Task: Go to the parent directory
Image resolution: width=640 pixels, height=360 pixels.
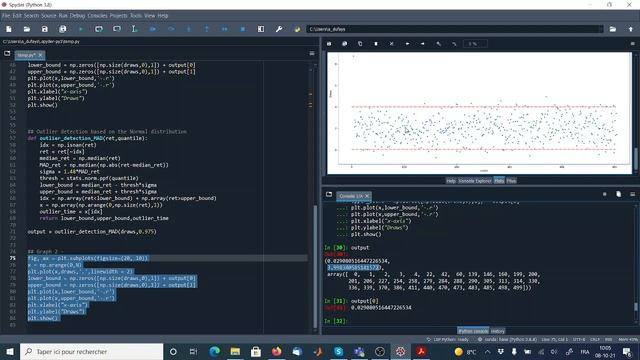Action: 631,29
